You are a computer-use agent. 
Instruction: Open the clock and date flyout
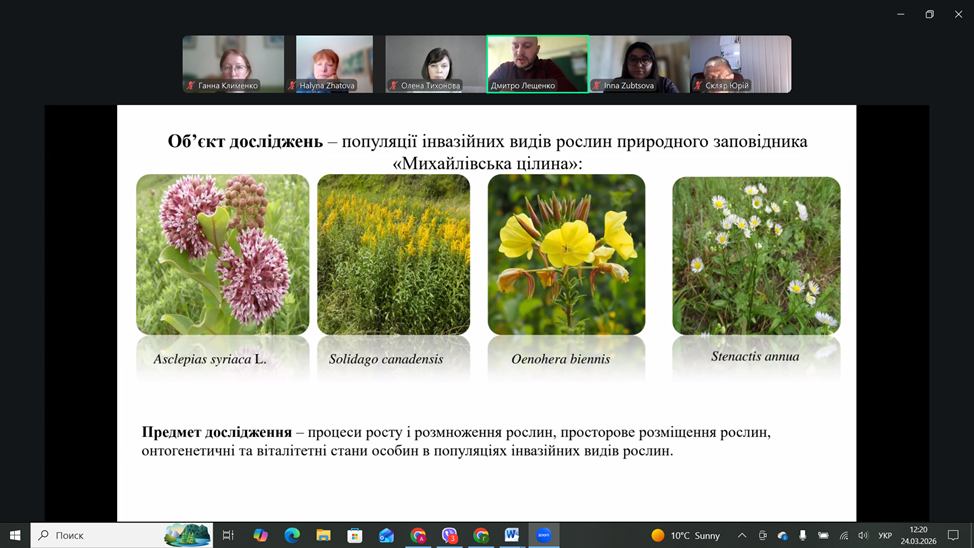[918, 535]
